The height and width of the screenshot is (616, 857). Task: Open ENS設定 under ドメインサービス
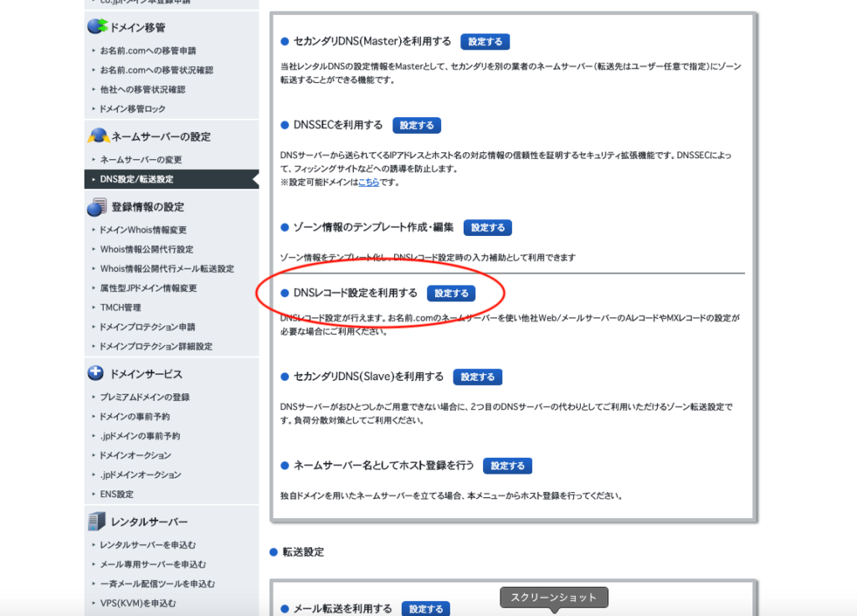116,494
